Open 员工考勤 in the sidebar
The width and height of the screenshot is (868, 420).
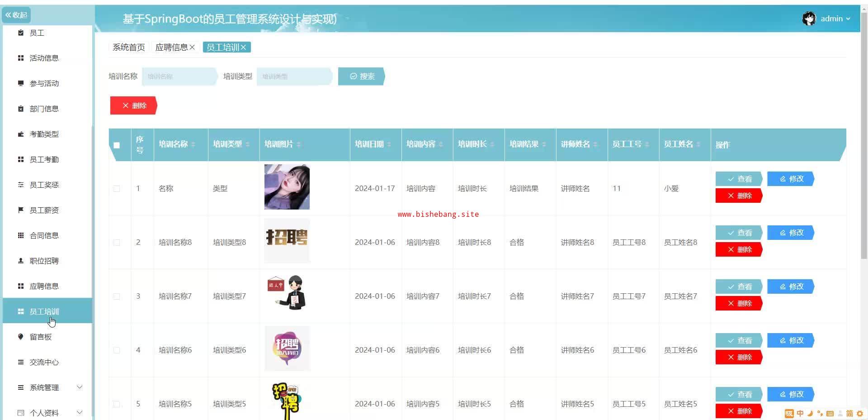click(x=47, y=159)
